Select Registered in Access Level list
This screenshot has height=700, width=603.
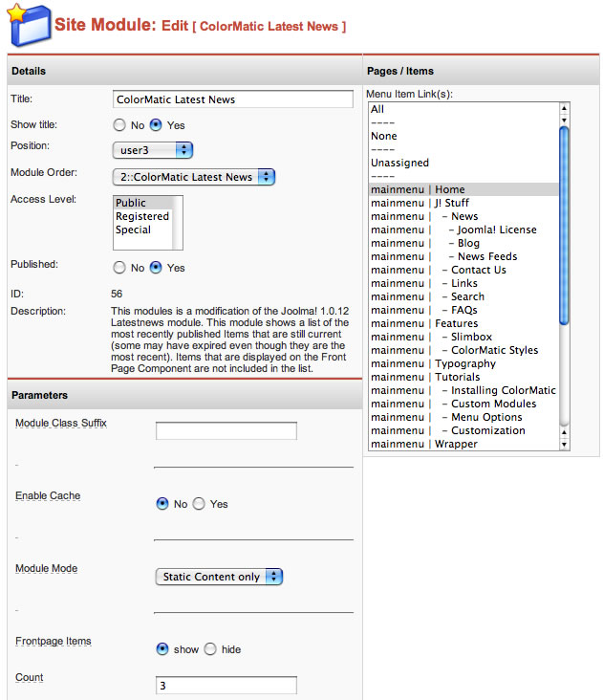tap(141, 216)
